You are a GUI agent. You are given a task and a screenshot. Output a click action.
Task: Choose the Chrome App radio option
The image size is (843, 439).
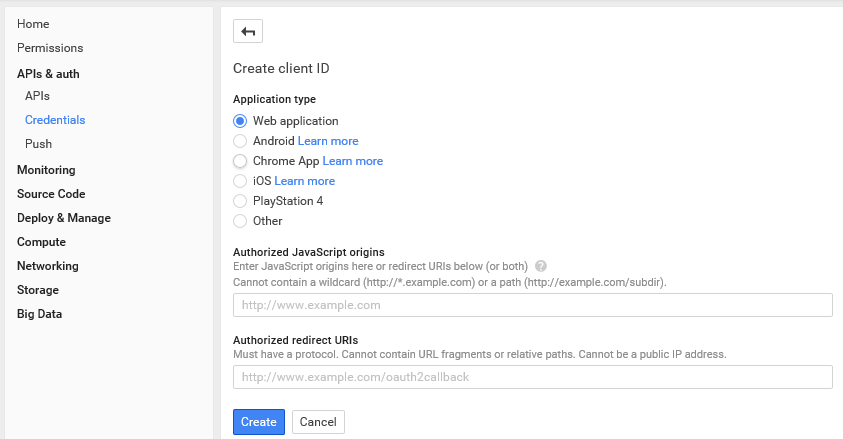240,161
